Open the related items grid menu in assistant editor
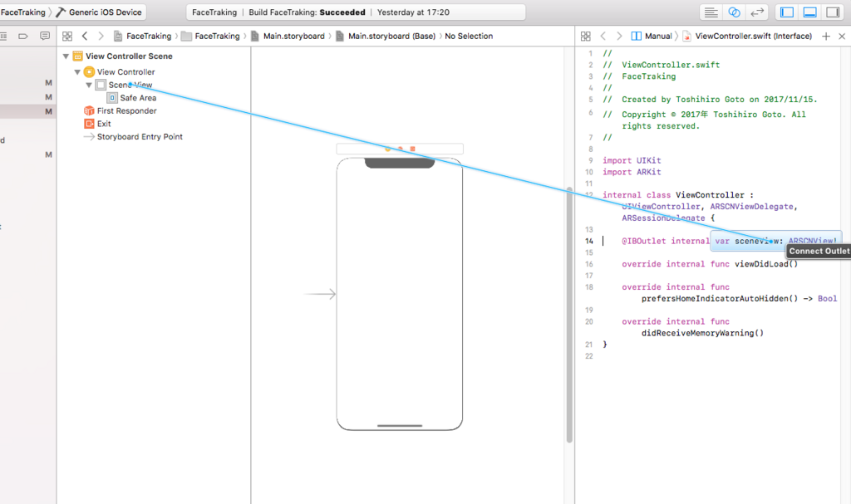The height and width of the screenshot is (504, 851). 586,36
